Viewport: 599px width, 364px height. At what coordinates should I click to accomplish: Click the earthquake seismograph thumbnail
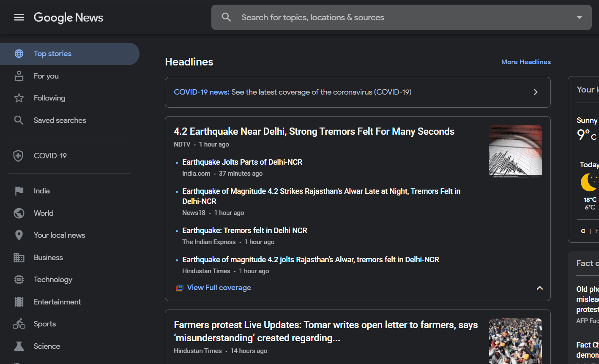[x=515, y=151]
